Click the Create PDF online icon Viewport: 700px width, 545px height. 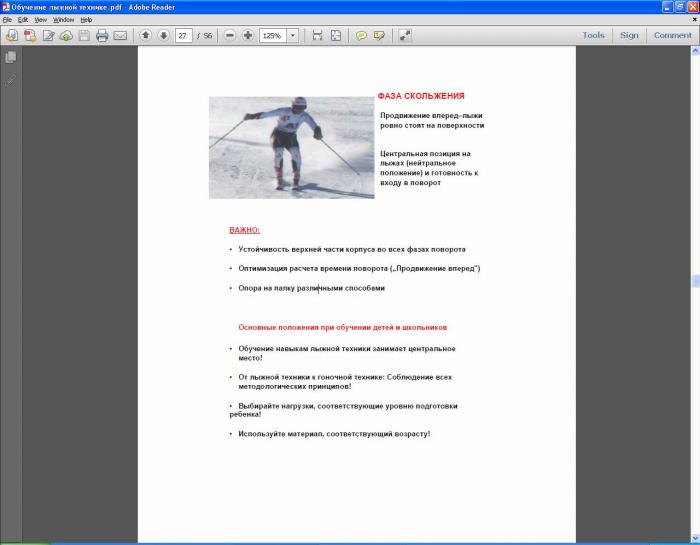click(12, 35)
